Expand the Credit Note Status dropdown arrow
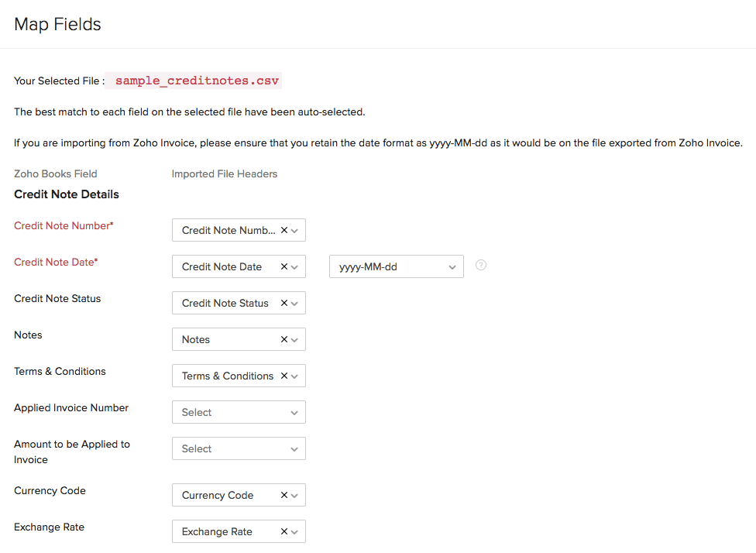The width and height of the screenshot is (756, 553). (x=294, y=304)
